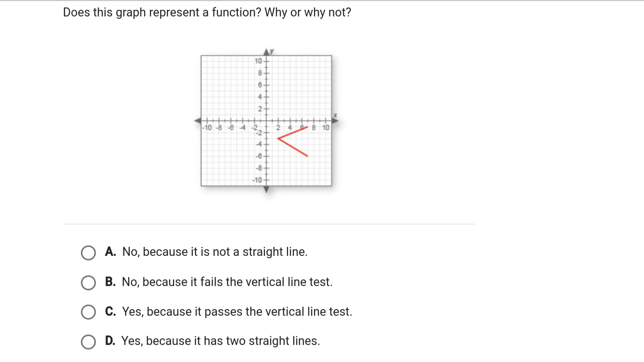Click the lower-right endpoint of the red line
This screenshot has width=644, height=362.
point(307,156)
